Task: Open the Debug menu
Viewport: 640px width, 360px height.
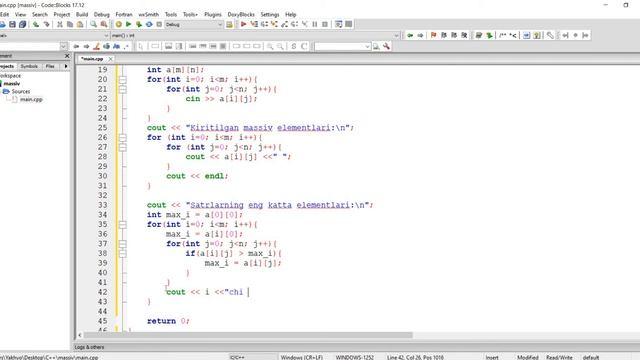Action: [102, 14]
